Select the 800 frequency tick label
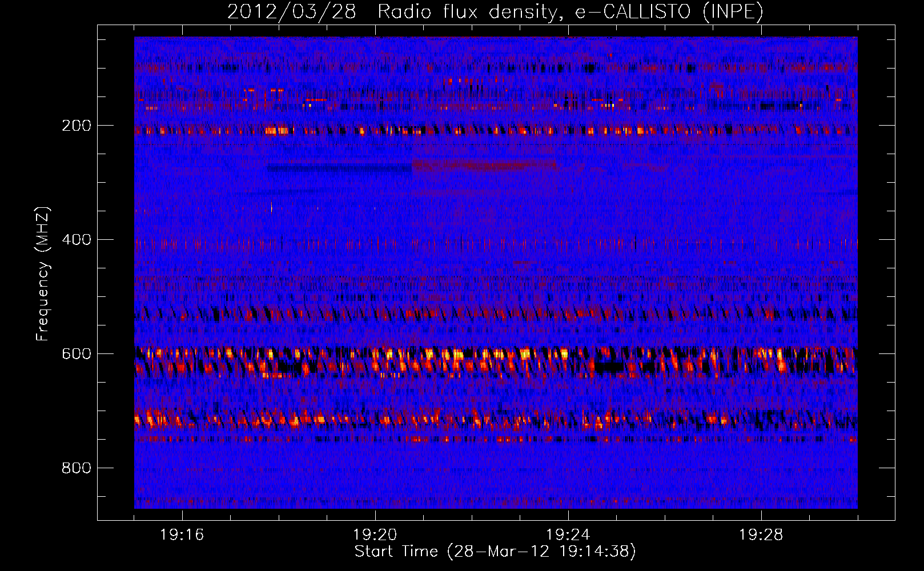Viewport: 924px width, 571px height. click(x=77, y=468)
